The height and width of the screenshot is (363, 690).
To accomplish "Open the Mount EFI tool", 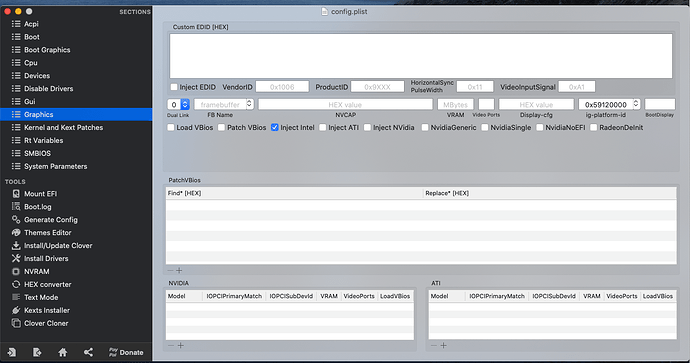I will pos(40,194).
